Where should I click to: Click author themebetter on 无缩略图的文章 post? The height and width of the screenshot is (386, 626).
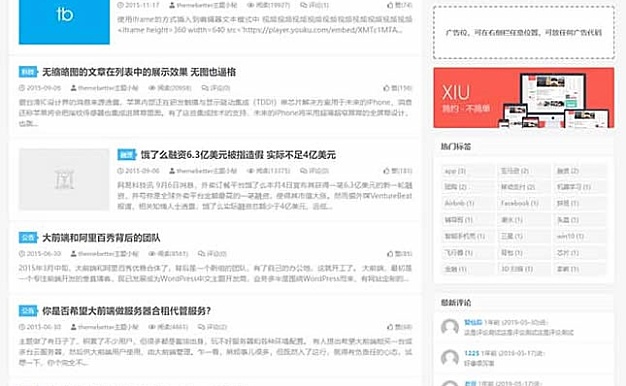108,88
